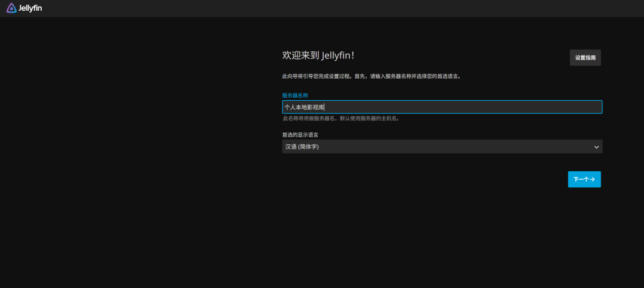Click the Jellyfin logo in header
The height and width of the screenshot is (288, 644).
(24, 8)
